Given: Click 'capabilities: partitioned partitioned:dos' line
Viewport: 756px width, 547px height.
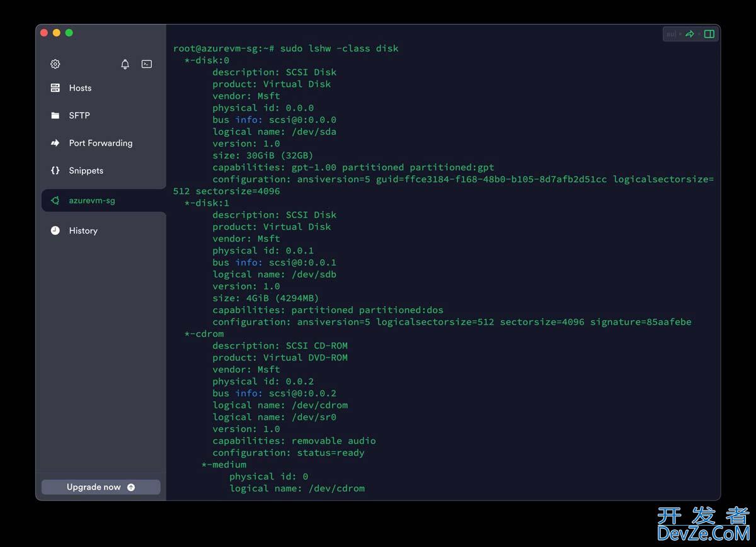Looking at the screenshot, I should pyautogui.click(x=328, y=310).
